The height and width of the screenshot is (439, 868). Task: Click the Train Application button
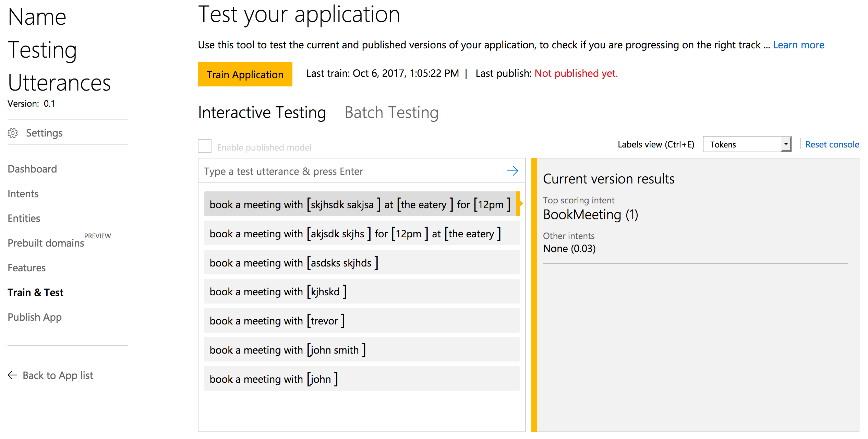pyautogui.click(x=245, y=74)
